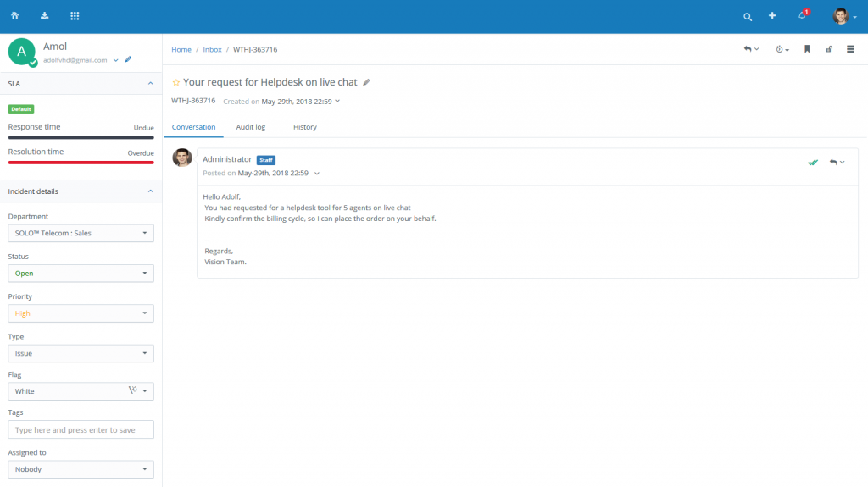Go to the home icon in top bar
The image size is (868, 487).
point(15,16)
